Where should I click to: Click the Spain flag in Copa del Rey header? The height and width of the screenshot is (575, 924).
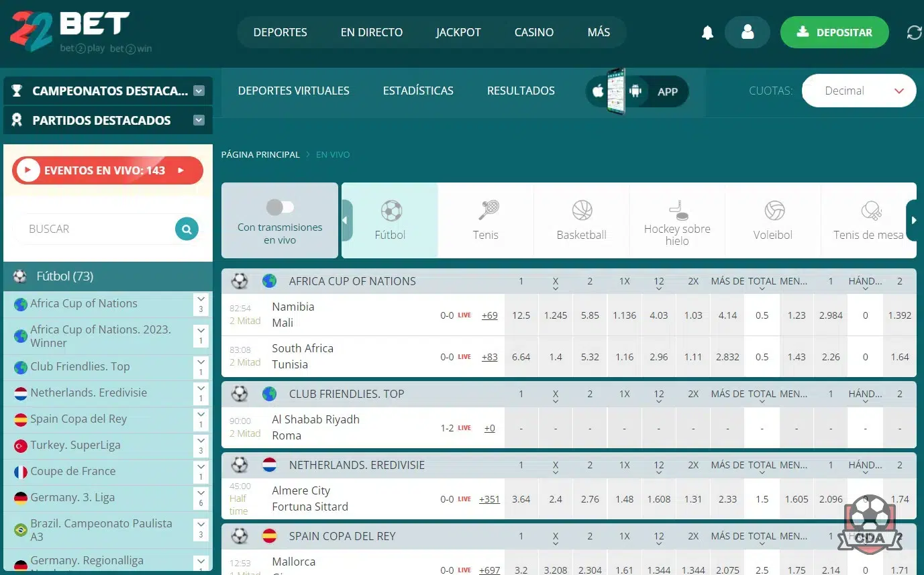click(269, 536)
